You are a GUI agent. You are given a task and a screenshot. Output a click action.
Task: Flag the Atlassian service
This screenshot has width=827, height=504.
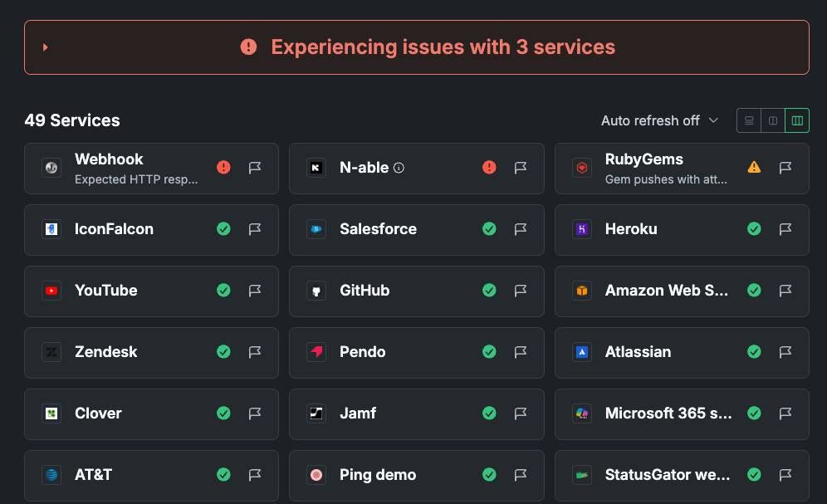(785, 352)
